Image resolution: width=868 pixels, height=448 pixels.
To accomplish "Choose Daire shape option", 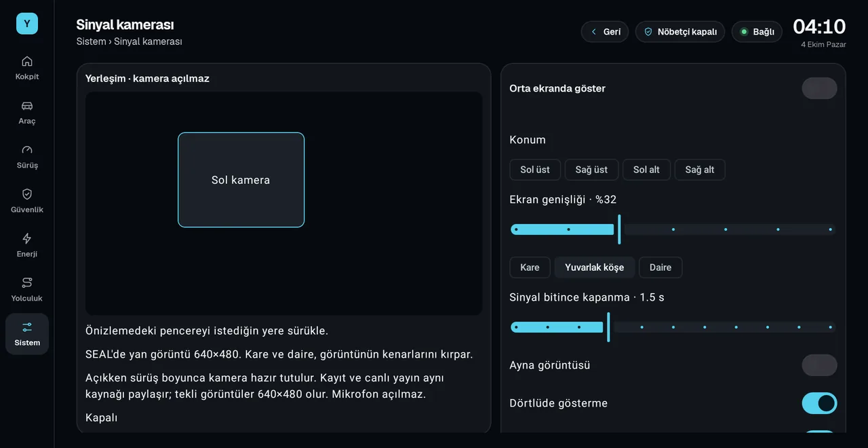I will (x=660, y=267).
